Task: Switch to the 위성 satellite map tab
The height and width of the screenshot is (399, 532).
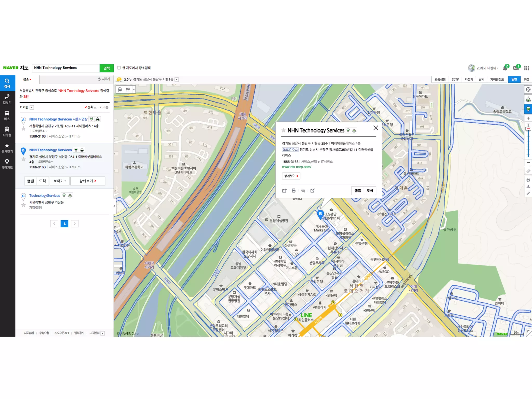Action: click(526, 79)
